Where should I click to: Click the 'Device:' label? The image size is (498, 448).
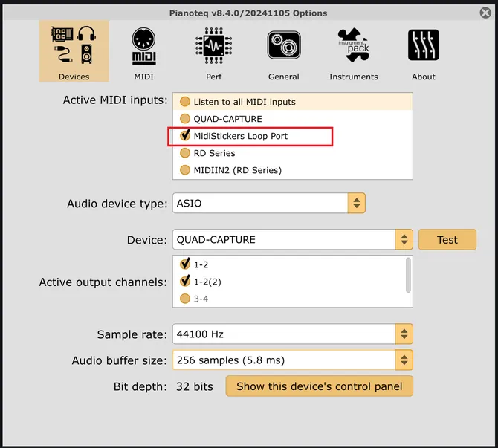[146, 240]
